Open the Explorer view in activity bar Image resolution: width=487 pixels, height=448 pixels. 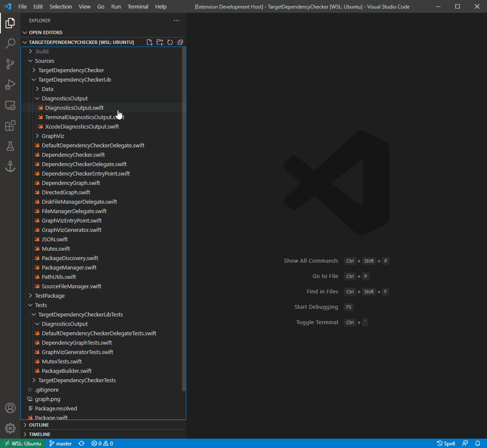pyautogui.click(x=10, y=23)
